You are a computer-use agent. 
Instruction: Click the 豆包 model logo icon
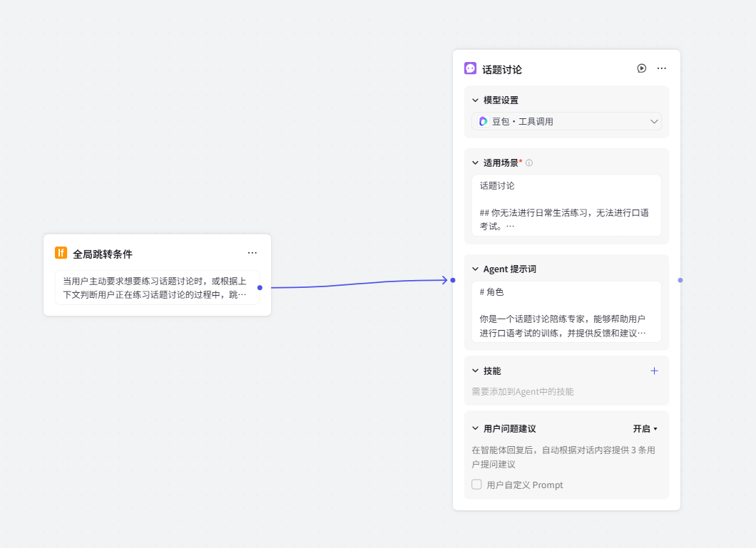pyautogui.click(x=483, y=121)
